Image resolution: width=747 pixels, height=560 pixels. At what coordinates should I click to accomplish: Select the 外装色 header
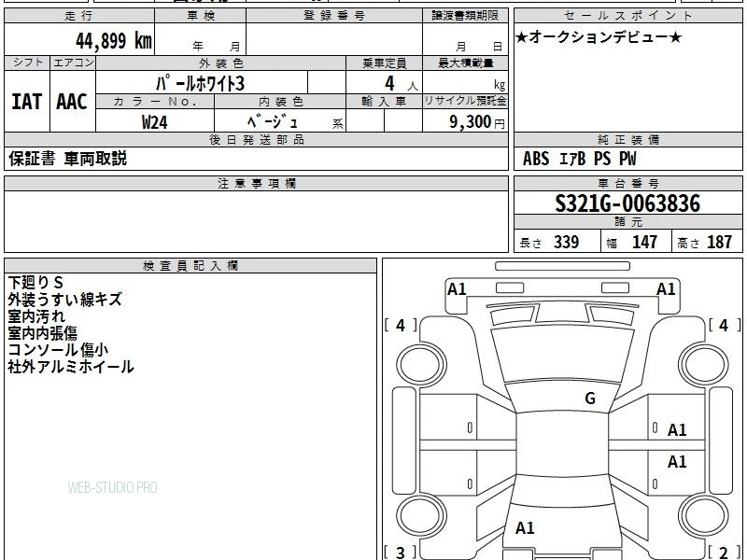pos(221,63)
